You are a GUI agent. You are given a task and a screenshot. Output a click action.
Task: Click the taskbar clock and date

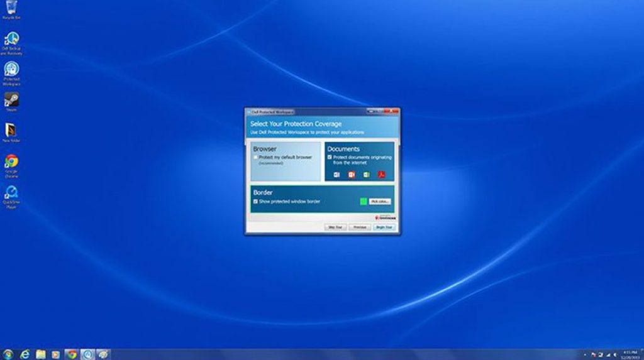pyautogui.click(x=631, y=355)
